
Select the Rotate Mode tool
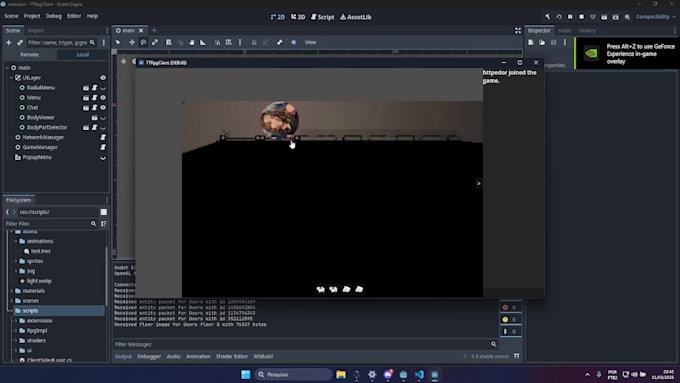(x=143, y=42)
